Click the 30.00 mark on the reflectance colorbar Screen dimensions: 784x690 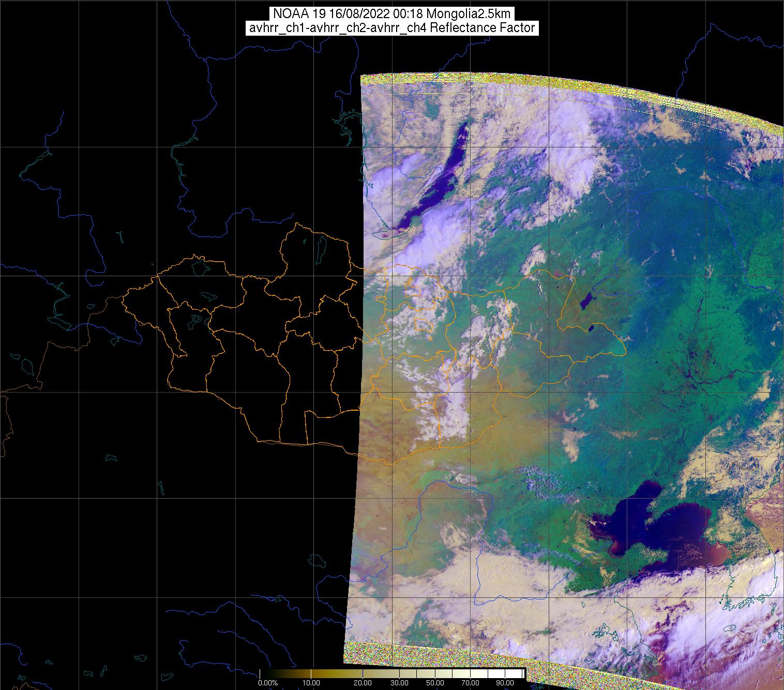(x=399, y=683)
